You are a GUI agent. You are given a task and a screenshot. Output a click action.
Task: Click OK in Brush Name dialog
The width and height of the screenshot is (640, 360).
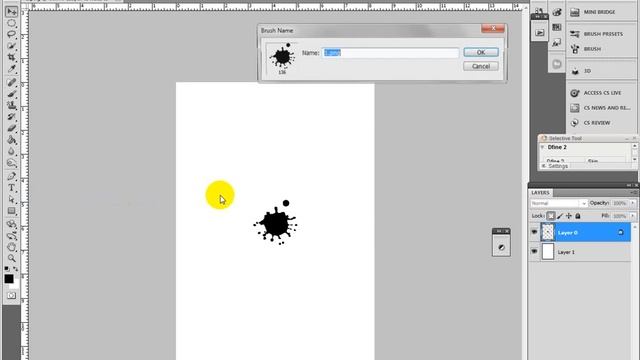(481, 52)
